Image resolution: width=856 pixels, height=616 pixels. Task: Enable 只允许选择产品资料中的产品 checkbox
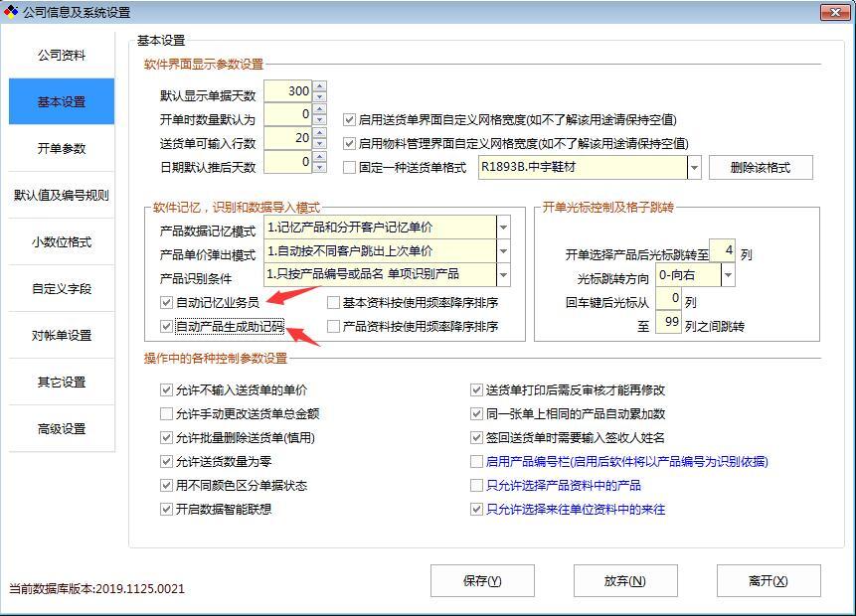(x=476, y=485)
